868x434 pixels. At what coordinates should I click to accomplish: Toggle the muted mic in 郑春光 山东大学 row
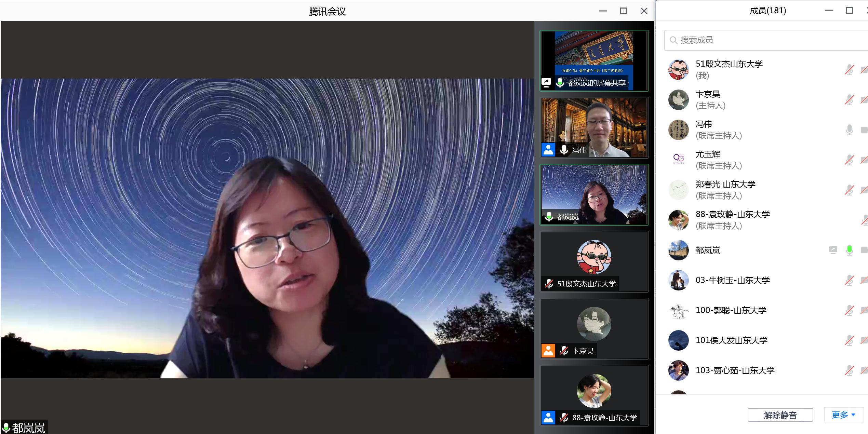pos(849,190)
